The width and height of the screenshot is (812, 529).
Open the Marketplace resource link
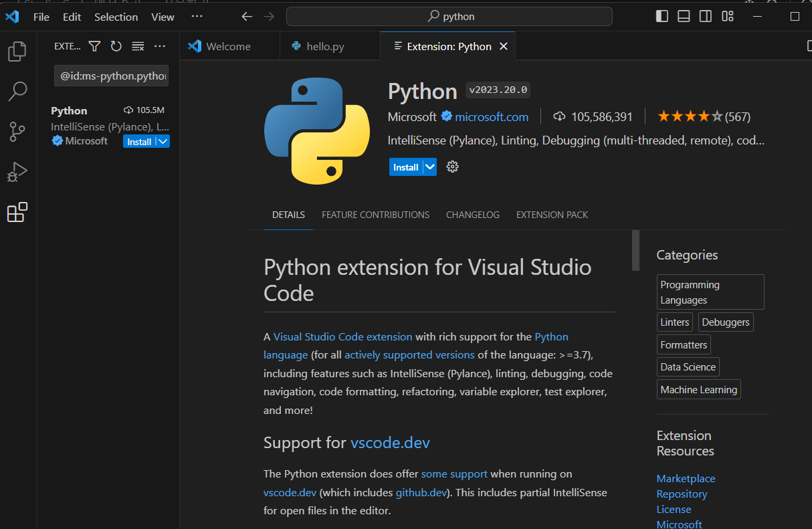(686, 478)
